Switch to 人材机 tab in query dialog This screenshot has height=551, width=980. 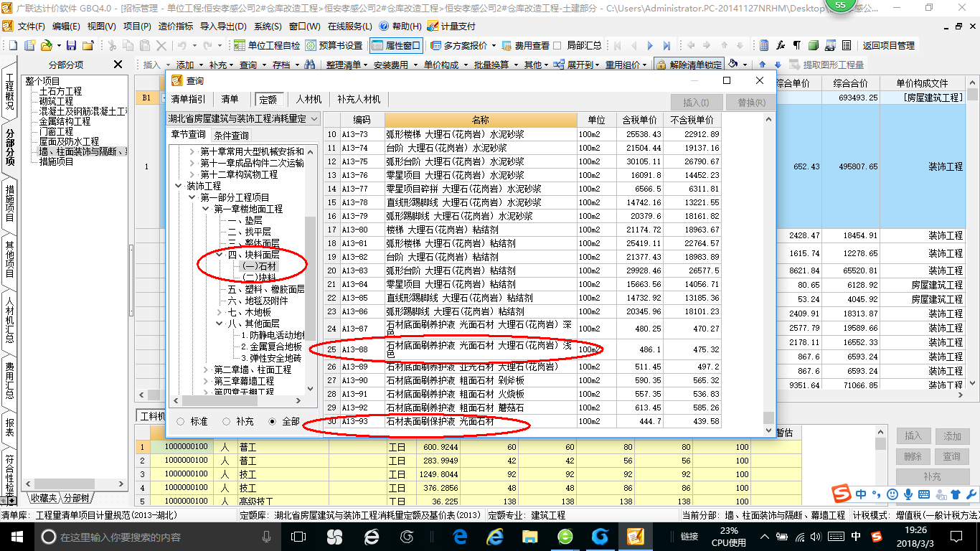click(x=308, y=99)
